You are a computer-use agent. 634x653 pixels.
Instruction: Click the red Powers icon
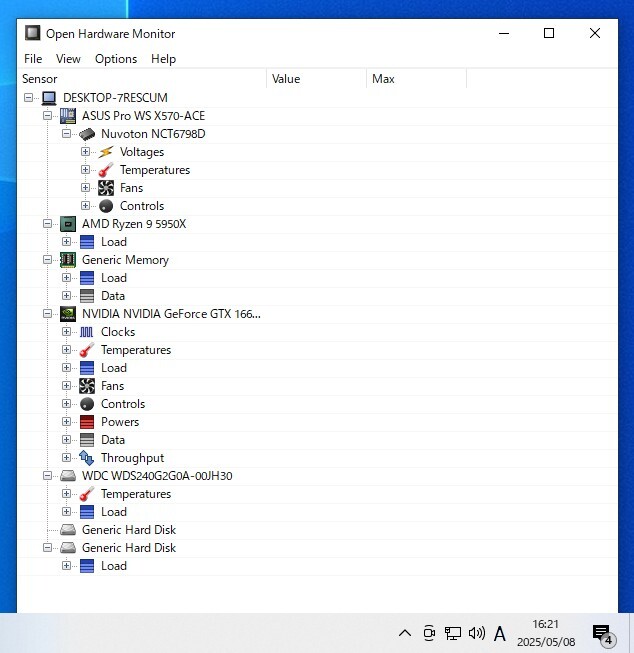(x=87, y=422)
